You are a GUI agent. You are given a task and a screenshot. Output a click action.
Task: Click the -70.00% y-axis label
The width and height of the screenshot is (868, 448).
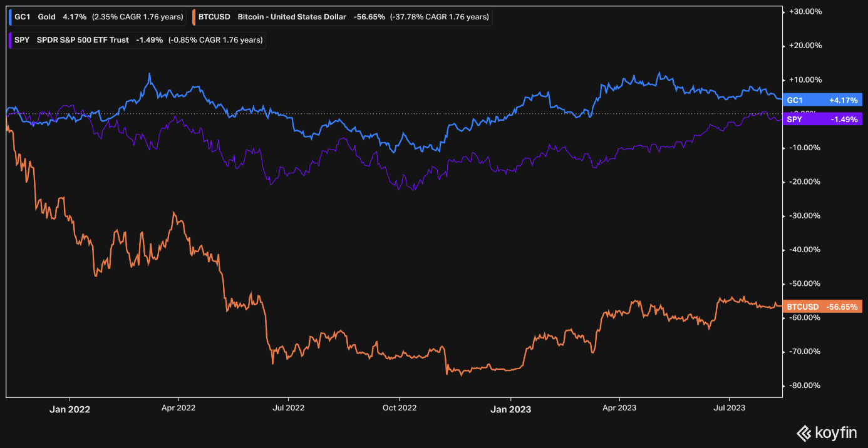point(805,351)
